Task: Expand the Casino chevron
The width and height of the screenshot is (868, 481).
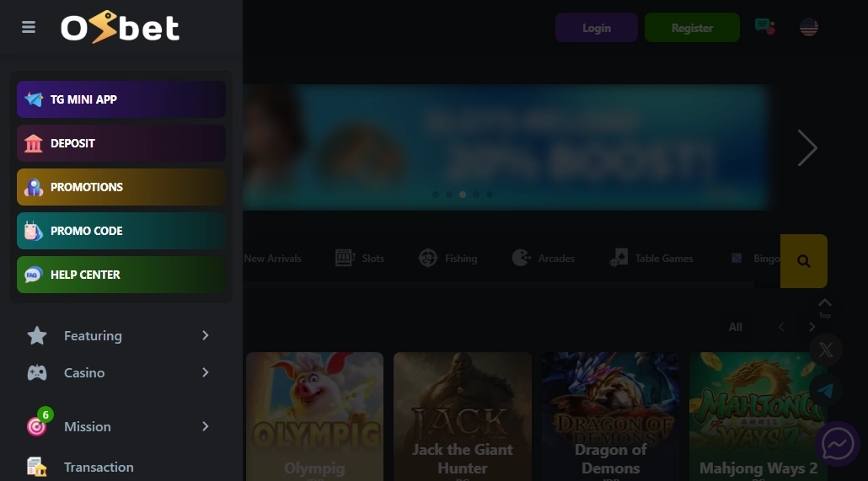Action: pyautogui.click(x=206, y=372)
